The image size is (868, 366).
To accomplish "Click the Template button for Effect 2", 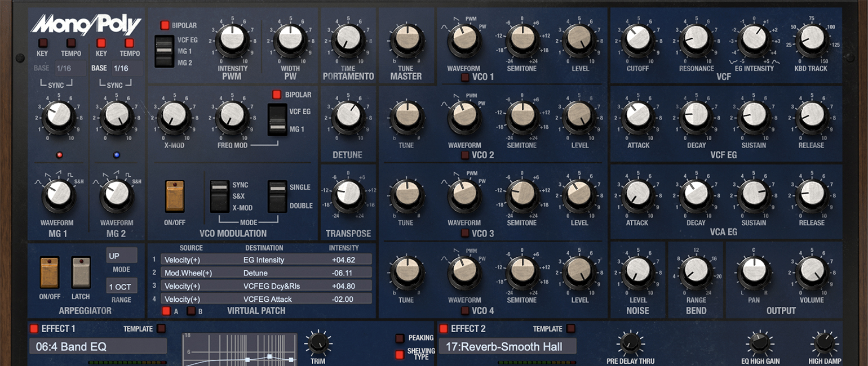I will (571, 328).
